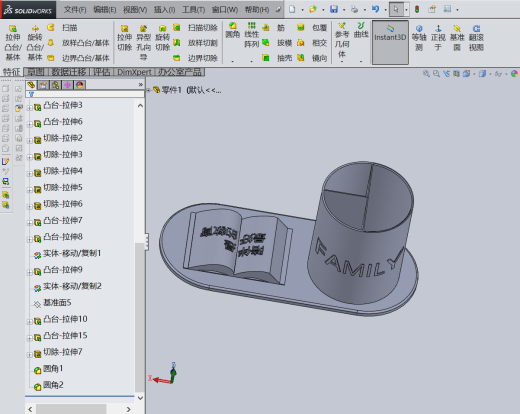
Task: Click the Extruded Cut (拉伸切除) tool
Action: click(x=124, y=38)
